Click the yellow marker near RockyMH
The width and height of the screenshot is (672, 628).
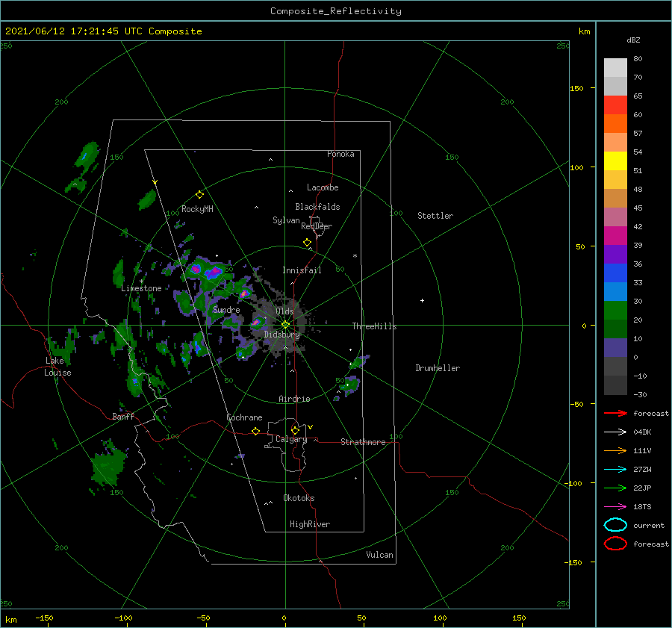tap(199, 195)
